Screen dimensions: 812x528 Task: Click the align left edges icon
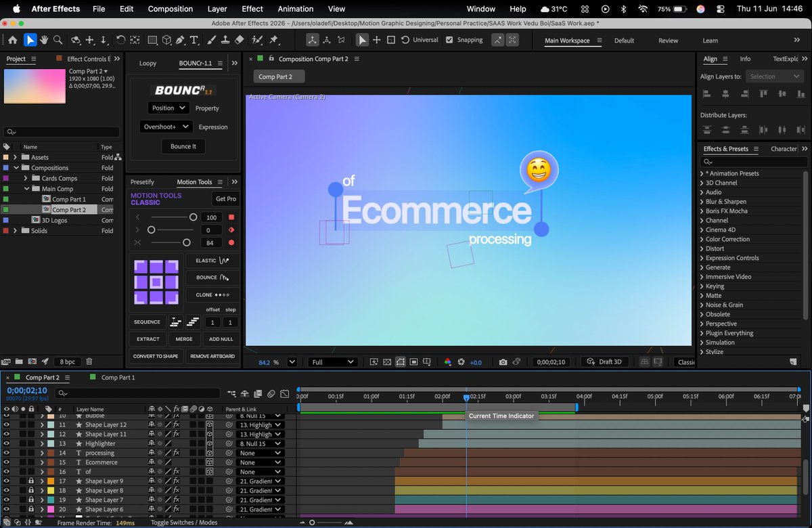[x=706, y=93]
